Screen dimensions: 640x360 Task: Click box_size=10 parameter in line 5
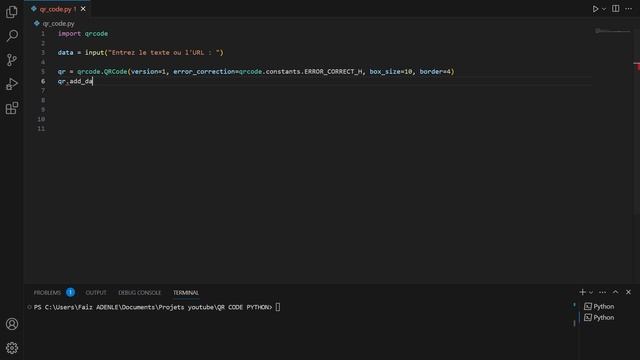391,72
